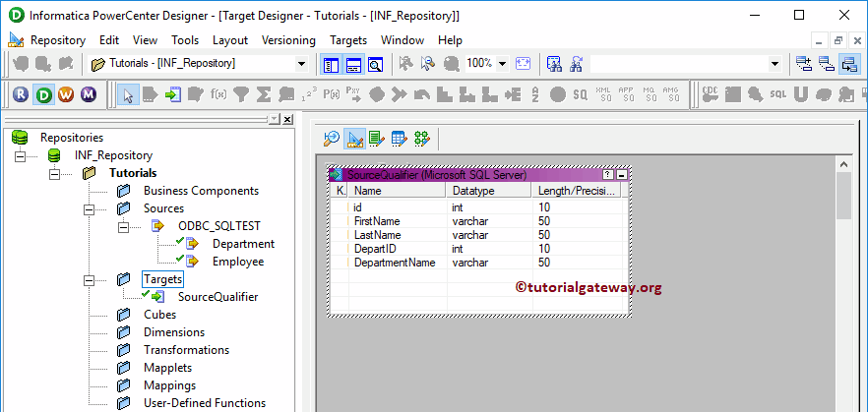This screenshot has width=868, height=412.
Task: Click the Datatype column header
Action: click(472, 191)
